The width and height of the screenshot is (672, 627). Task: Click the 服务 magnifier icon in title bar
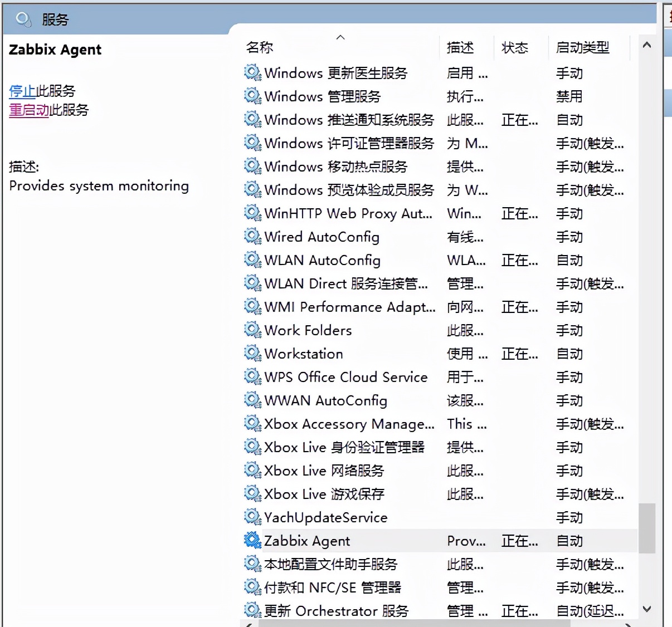(x=22, y=18)
